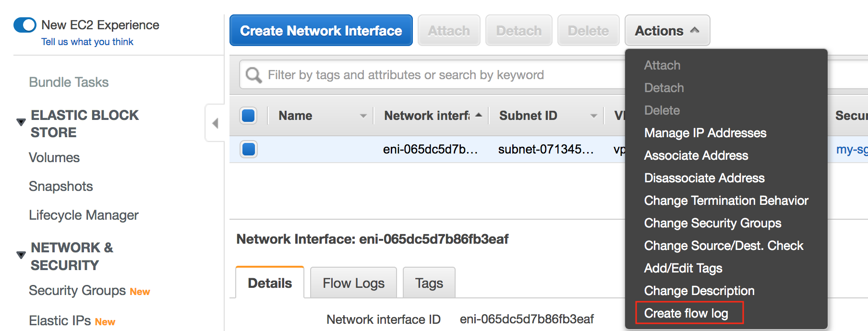
Task: Select Manage IP Addresses menu entry
Action: pos(705,133)
